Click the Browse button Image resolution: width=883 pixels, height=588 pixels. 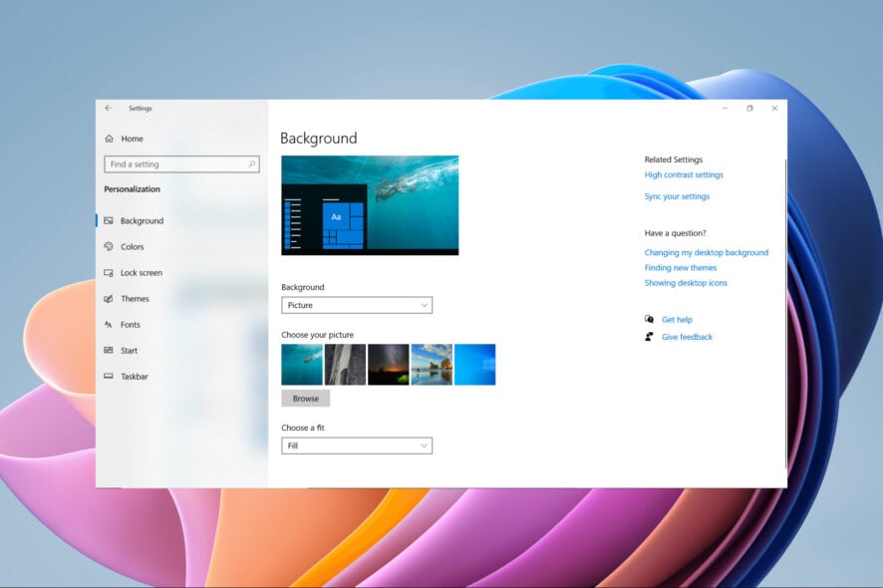306,399
